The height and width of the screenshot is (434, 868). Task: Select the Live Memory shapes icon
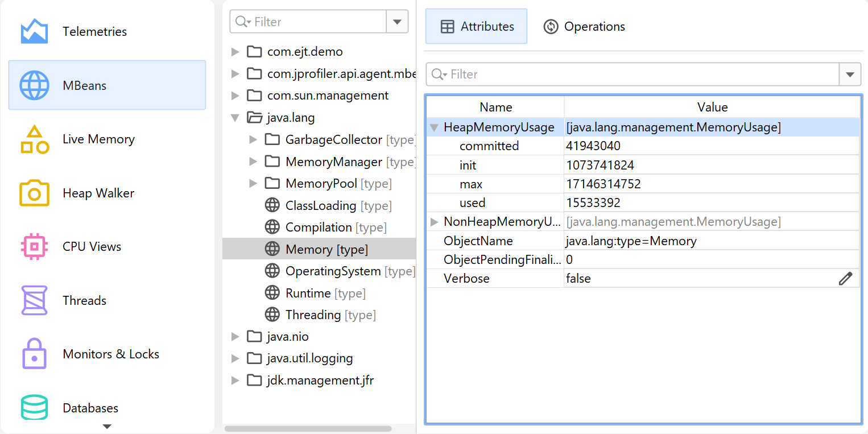click(x=34, y=139)
